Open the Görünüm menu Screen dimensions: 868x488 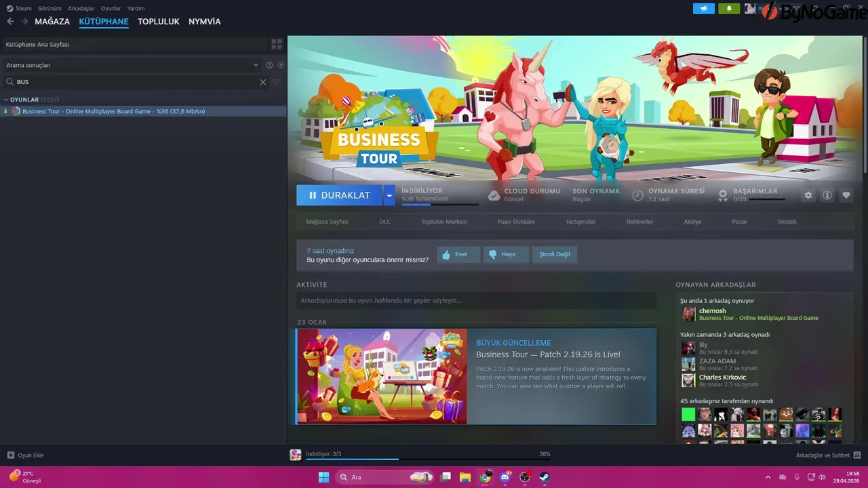[50, 8]
